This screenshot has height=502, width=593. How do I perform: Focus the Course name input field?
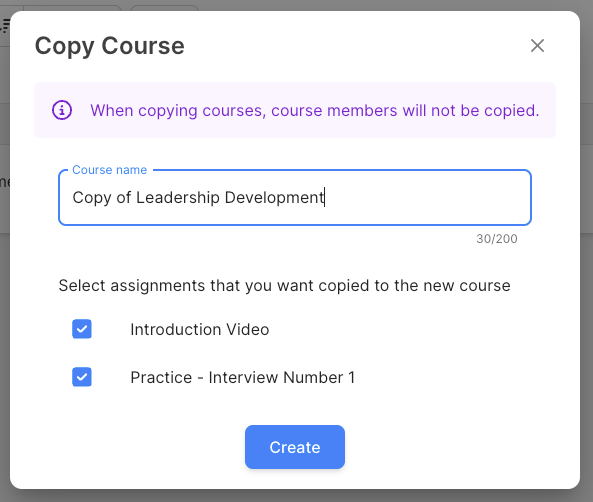point(295,197)
